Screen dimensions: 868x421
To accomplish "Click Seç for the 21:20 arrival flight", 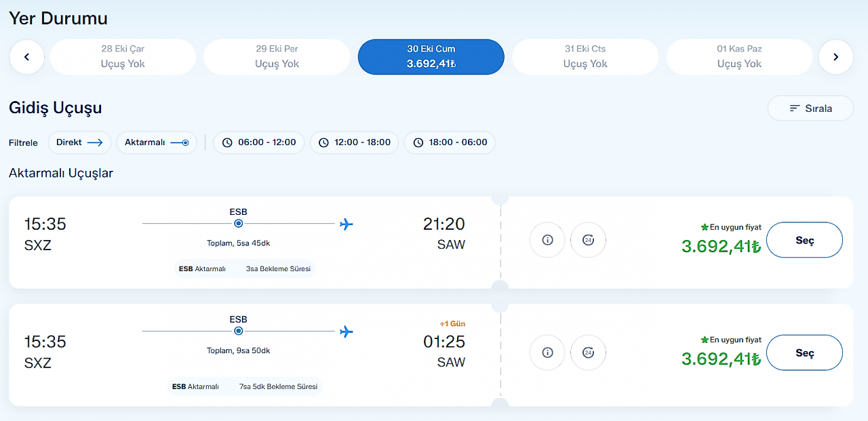I will pyautogui.click(x=805, y=240).
